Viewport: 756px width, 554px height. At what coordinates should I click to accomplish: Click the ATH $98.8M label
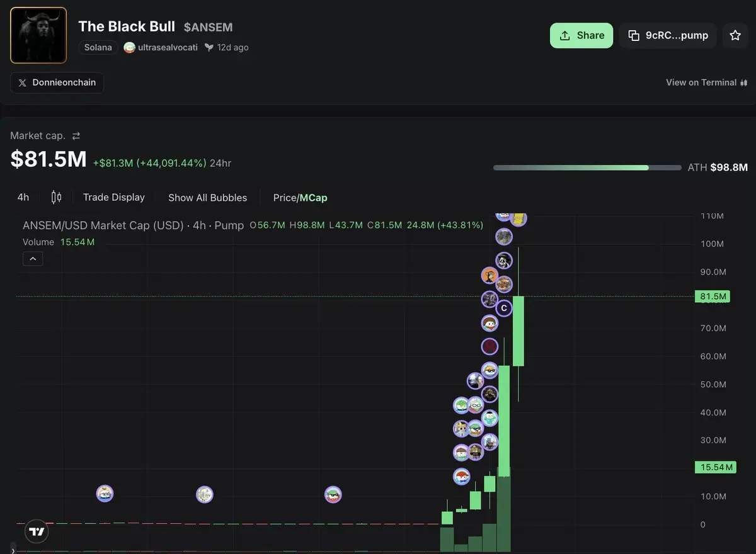pyautogui.click(x=718, y=167)
